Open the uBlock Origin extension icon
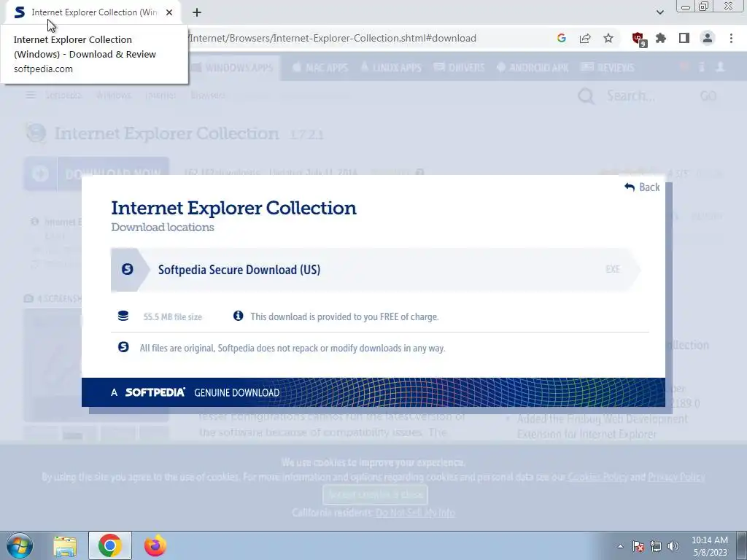Viewport: 747px width, 560px height. pos(638,39)
